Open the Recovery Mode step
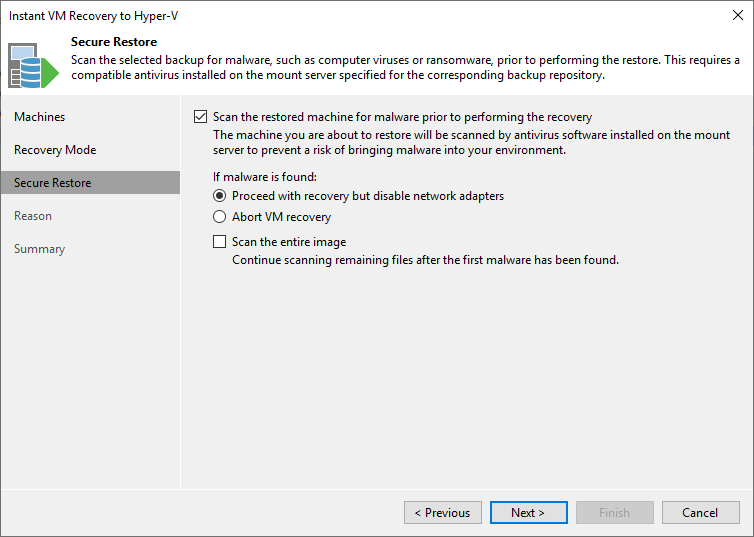Screen dimensions: 754x537 55,150
